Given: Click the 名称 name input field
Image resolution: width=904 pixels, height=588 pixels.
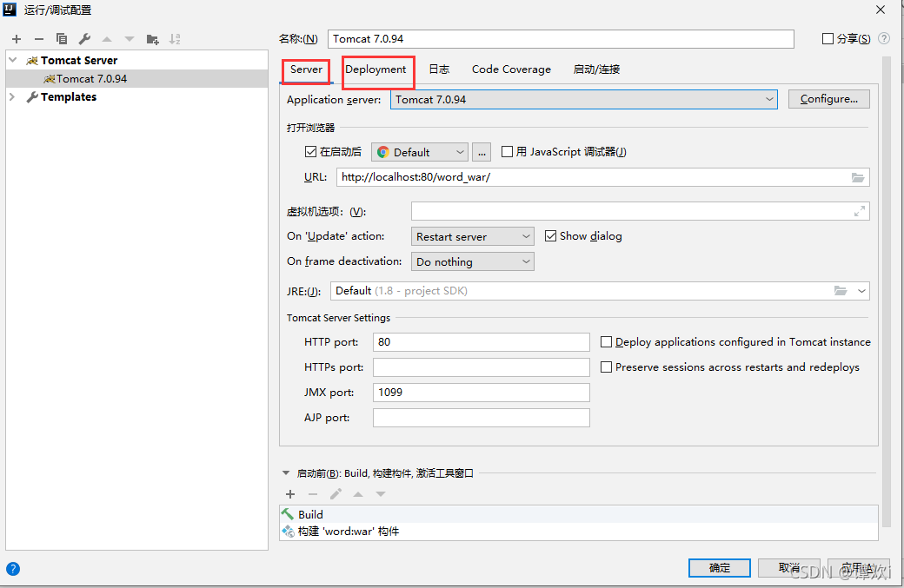Looking at the screenshot, I should tap(561, 38).
